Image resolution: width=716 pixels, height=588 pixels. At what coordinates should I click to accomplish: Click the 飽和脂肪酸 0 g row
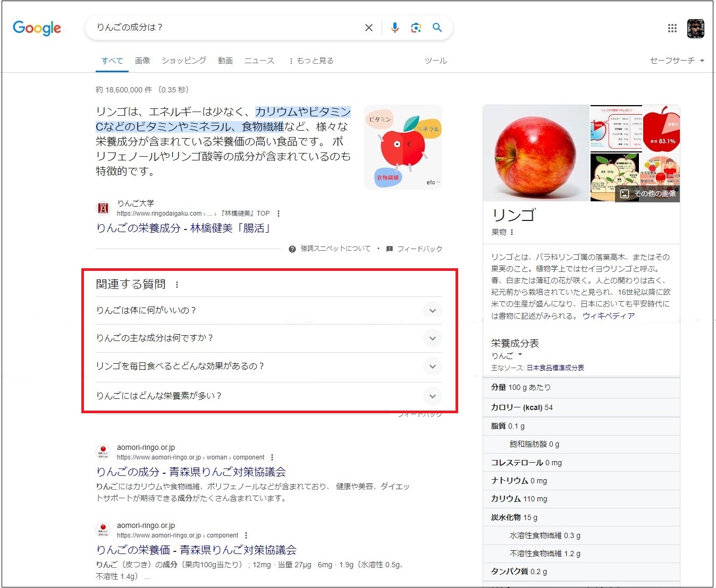(x=582, y=444)
